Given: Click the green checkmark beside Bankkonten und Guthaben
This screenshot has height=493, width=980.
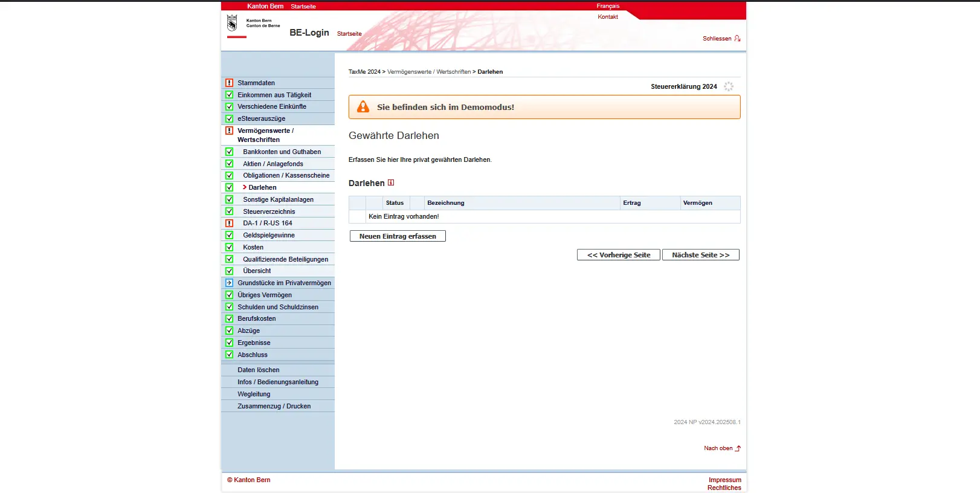Looking at the screenshot, I should pos(229,152).
